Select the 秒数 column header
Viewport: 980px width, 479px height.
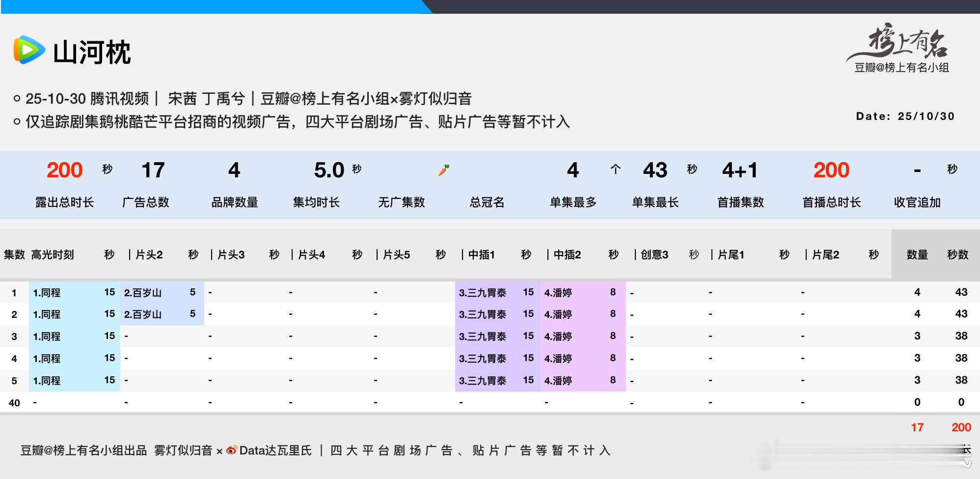pos(958,255)
